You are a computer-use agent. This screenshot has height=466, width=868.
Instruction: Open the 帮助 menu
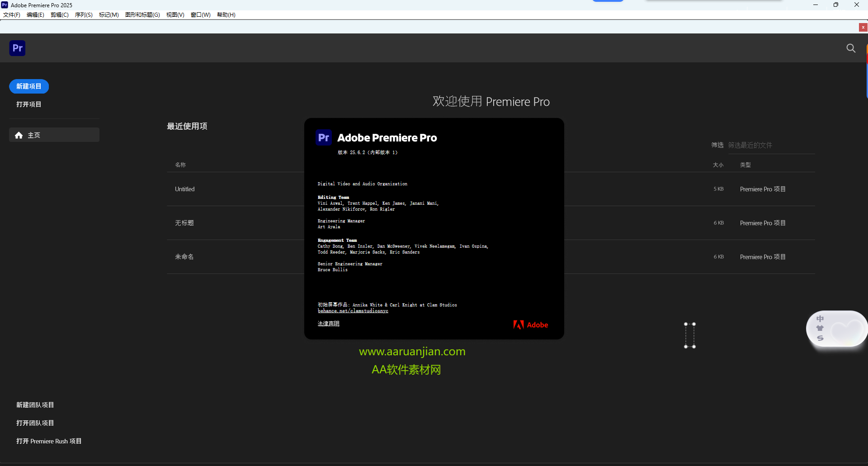point(226,14)
